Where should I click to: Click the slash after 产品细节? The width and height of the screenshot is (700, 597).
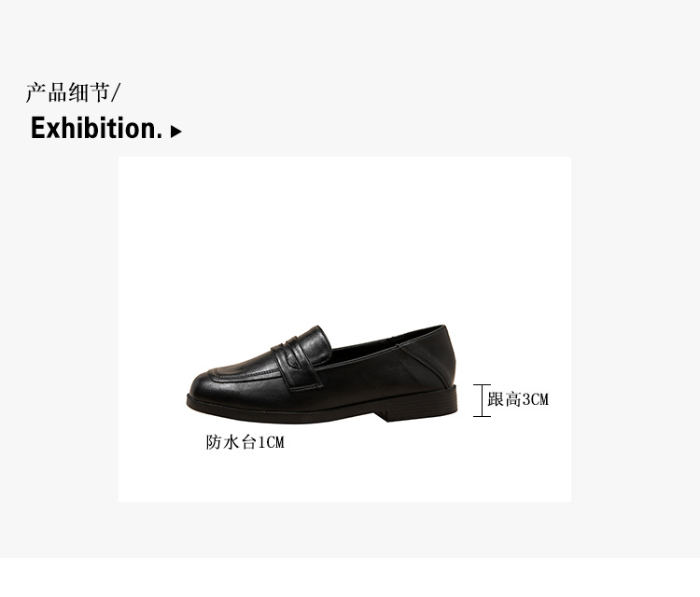[x=116, y=92]
